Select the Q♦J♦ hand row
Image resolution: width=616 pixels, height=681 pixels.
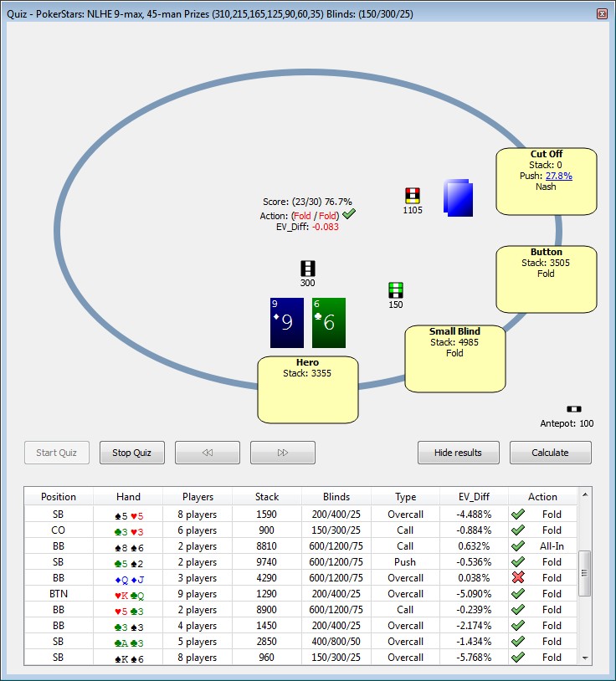coord(301,578)
